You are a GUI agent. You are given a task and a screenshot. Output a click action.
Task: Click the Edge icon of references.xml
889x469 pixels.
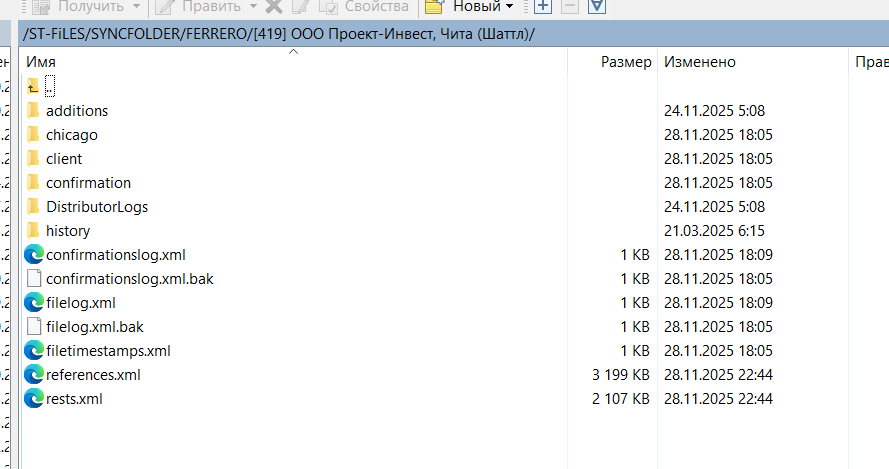coord(34,375)
